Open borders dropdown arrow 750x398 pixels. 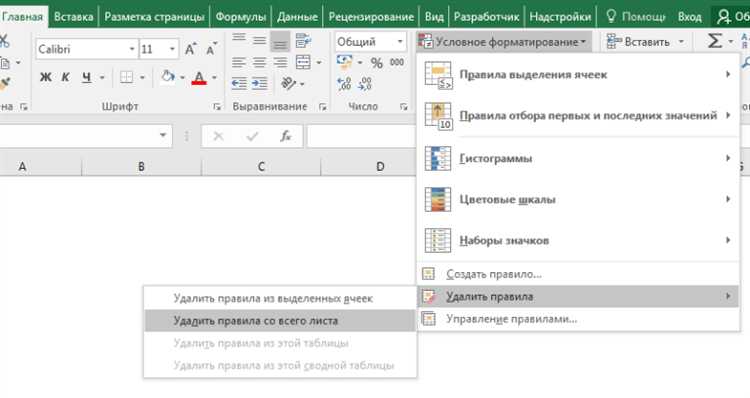click(142, 77)
